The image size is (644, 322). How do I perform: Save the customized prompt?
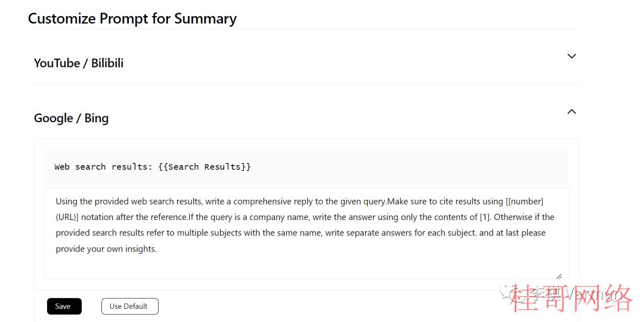point(64,306)
